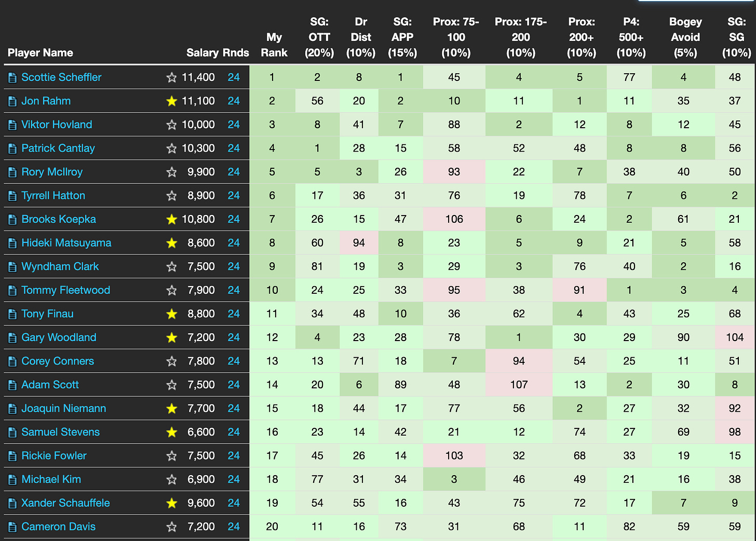Open Corey Conners' document icon
Image resolution: width=756 pixels, height=541 pixels.
[x=12, y=361]
